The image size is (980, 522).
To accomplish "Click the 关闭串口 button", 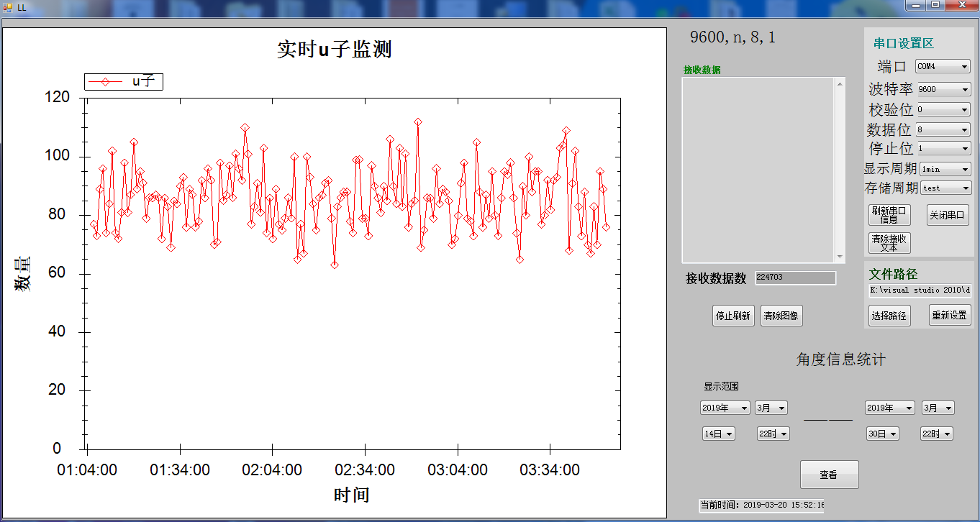I will [x=947, y=215].
